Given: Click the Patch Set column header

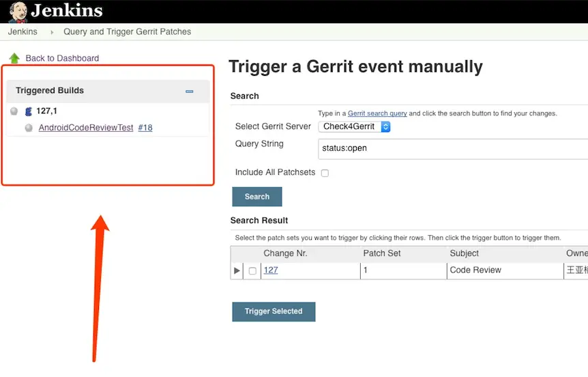Looking at the screenshot, I should click(x=382, y=253).
